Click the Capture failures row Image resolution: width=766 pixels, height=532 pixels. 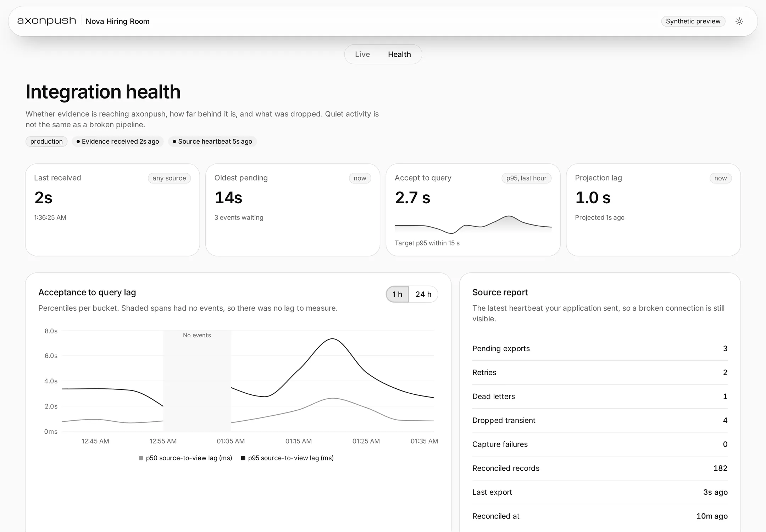click(600, 444)
